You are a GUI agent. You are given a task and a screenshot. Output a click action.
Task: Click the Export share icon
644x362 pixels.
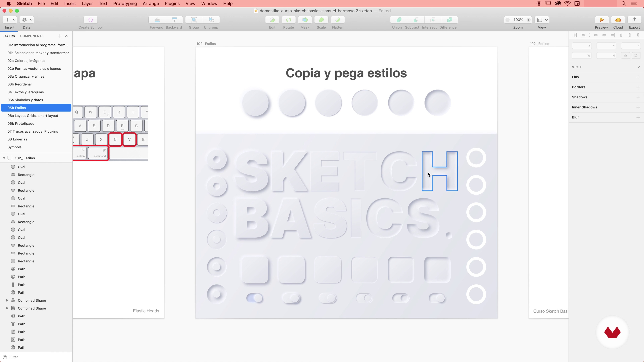(x=634, y=20)
